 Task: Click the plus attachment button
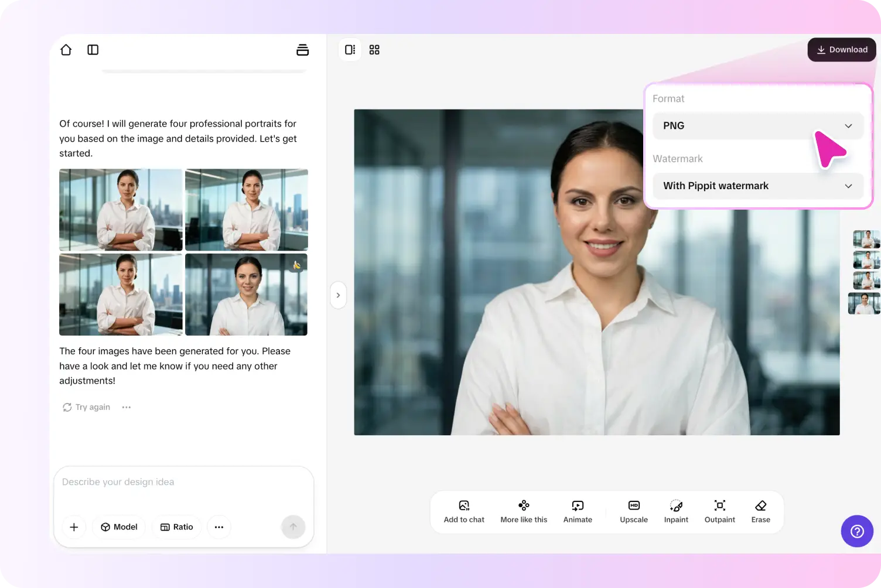[x=74, y=527]
